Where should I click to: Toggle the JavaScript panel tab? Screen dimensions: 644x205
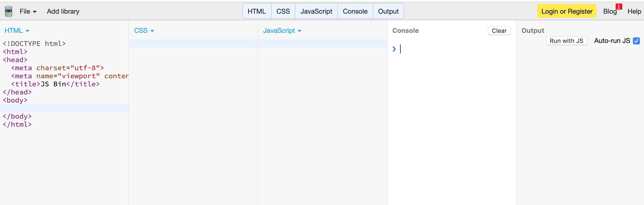(x=316, y=11)
